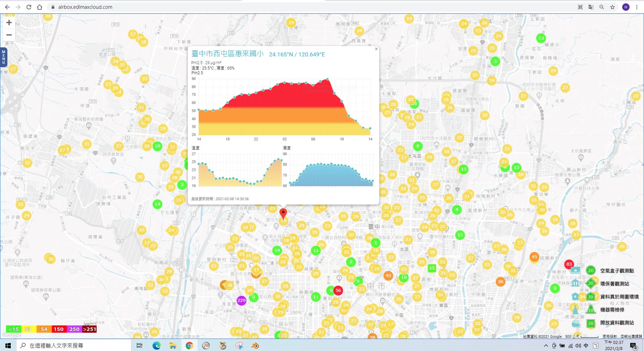644x351 pixels.
Task: Toggle the house icon for anomalous data
Action: point(575,296)
